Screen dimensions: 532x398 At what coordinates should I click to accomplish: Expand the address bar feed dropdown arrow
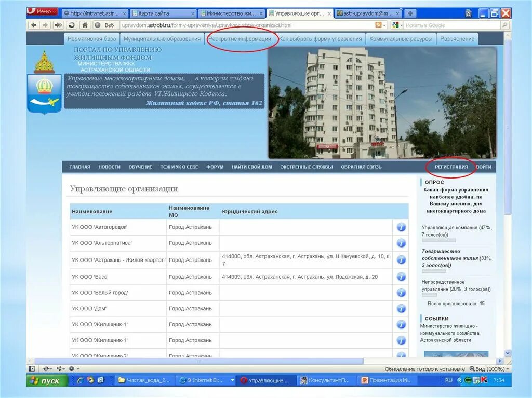384,25
